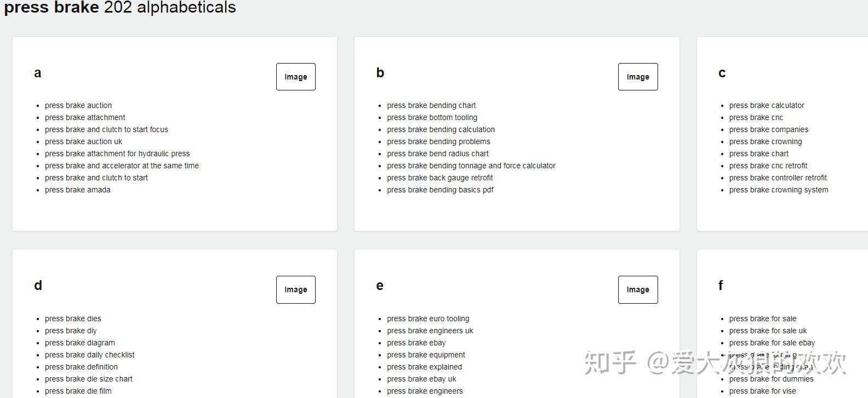Open "press brake explained" keyword
Image resolution: width=868 pixels, height=398 pixels.
coord(424,367)
